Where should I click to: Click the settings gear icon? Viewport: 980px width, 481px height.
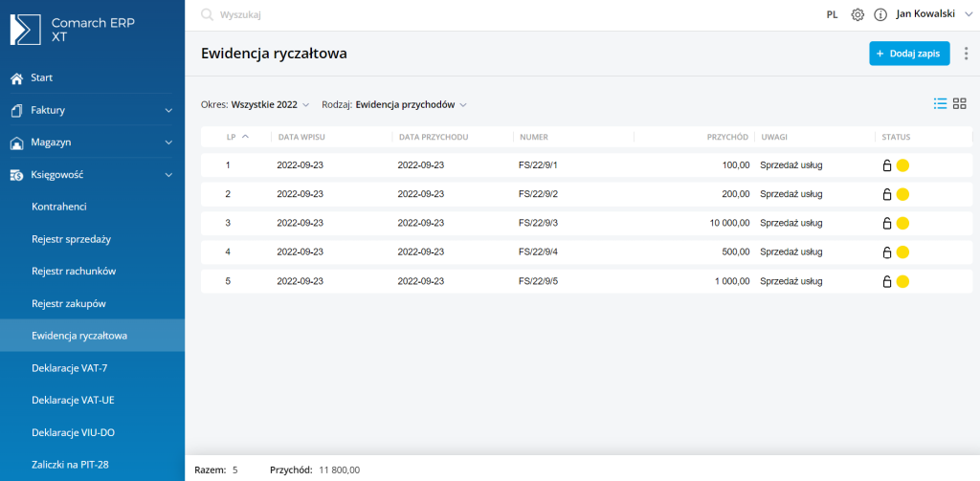point(857,14)
